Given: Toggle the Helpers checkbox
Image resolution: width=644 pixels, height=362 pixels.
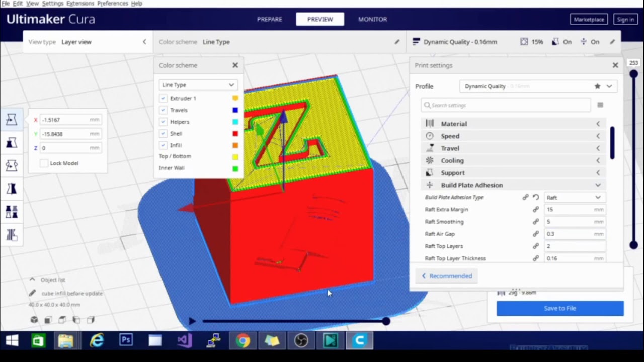Looking at the screenshot, I should click(163, 122).
